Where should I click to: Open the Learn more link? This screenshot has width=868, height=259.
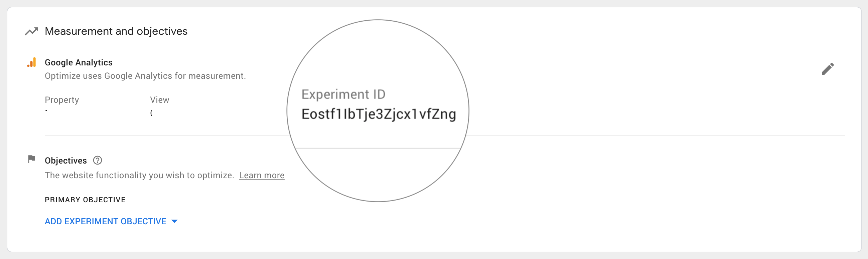point(262,175)
